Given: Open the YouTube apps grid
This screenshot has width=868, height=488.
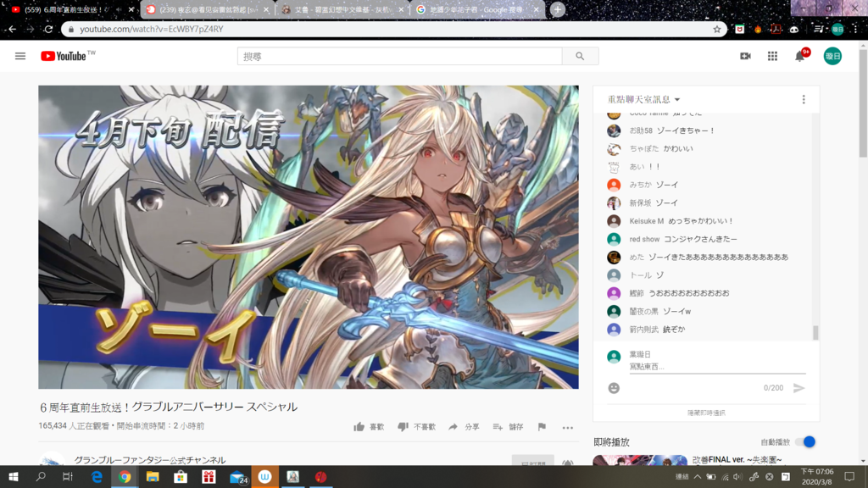Looking at the screenshot, I should (x=772, y=56).
